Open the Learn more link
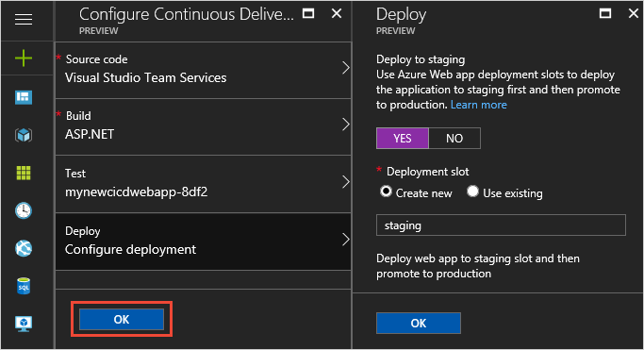Image resolution: width=644 pixels, height=350 pixels. (x=478, y=105)
